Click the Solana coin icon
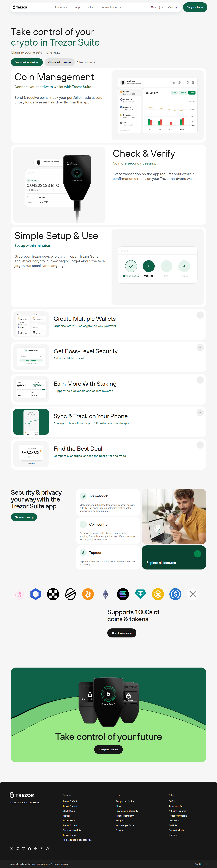The image size is (217, 868). point(123,594)
